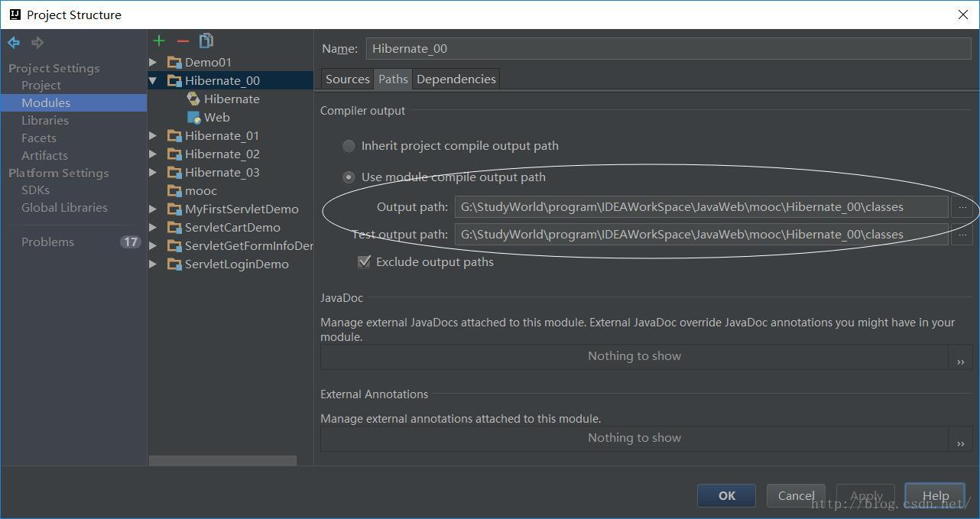The width and height of the screenshot is (980, 519).
Task: Click the Apply button
Action: pyautogui.click(x=865, y=495)
